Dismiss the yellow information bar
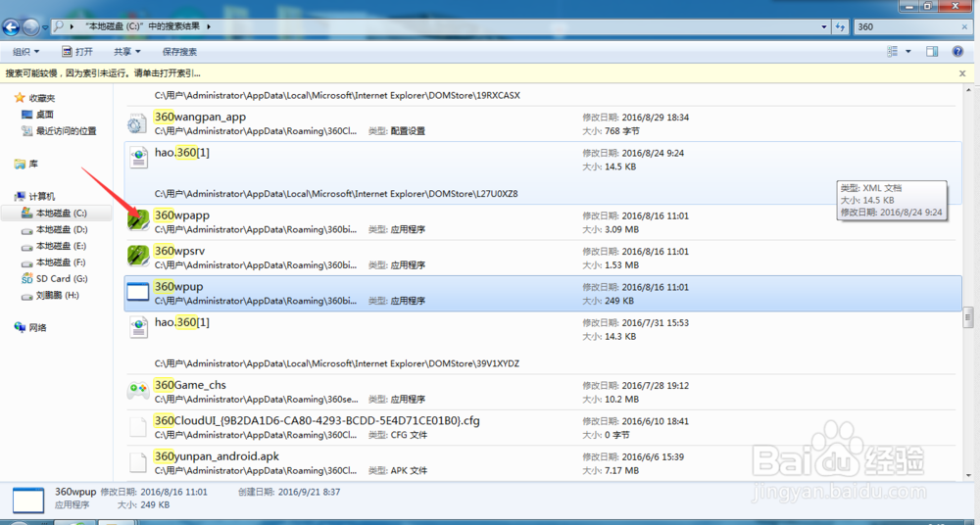980x525 pixels. (962, 73)
